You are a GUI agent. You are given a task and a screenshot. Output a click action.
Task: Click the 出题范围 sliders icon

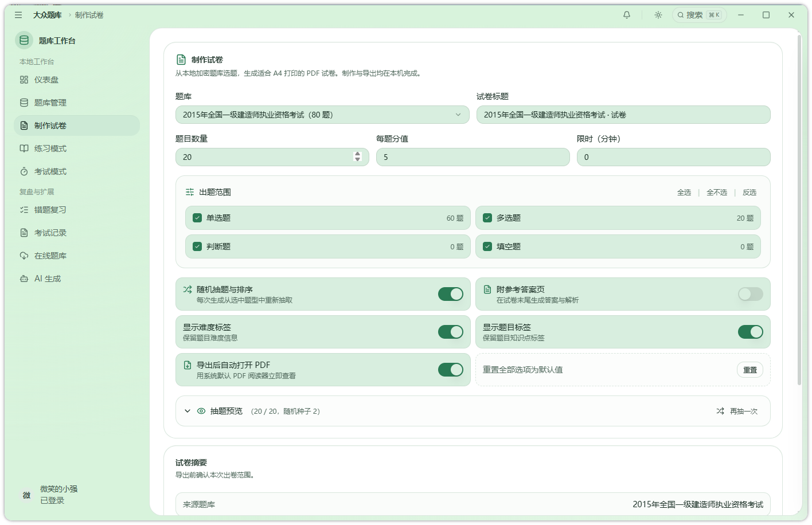[x=190, y=192]
